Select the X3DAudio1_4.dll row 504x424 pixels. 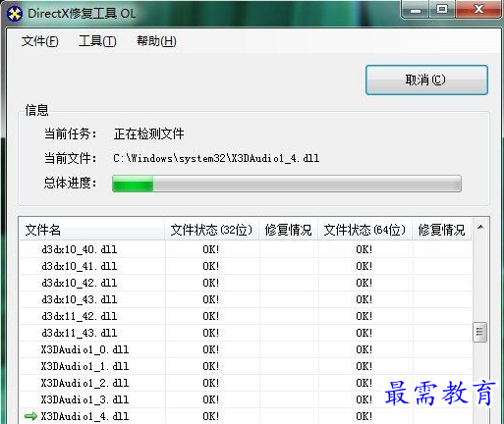(246, 416)
